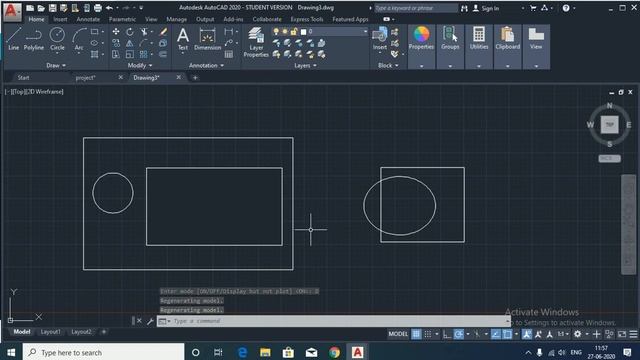Click the WCS label below ViewCube
Image resolution: width=640 pixels, height=360 pixels.
(x=609, y=158)
